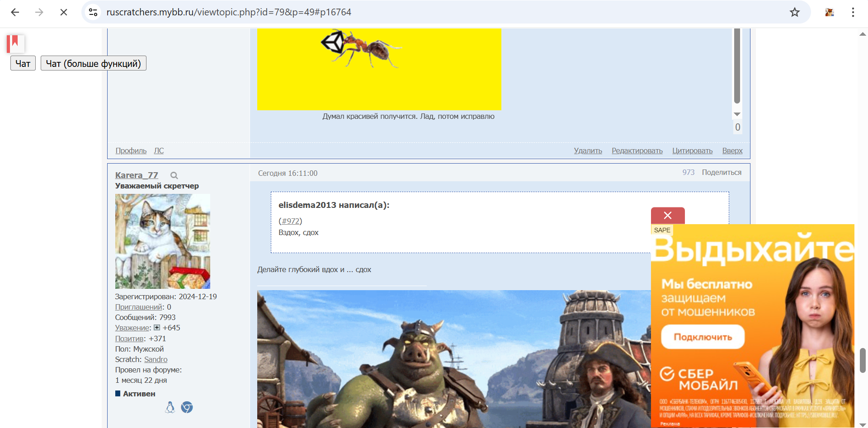Jump up with the Вверх link
Screen dimensions: 868x428
tap(732, 151)
